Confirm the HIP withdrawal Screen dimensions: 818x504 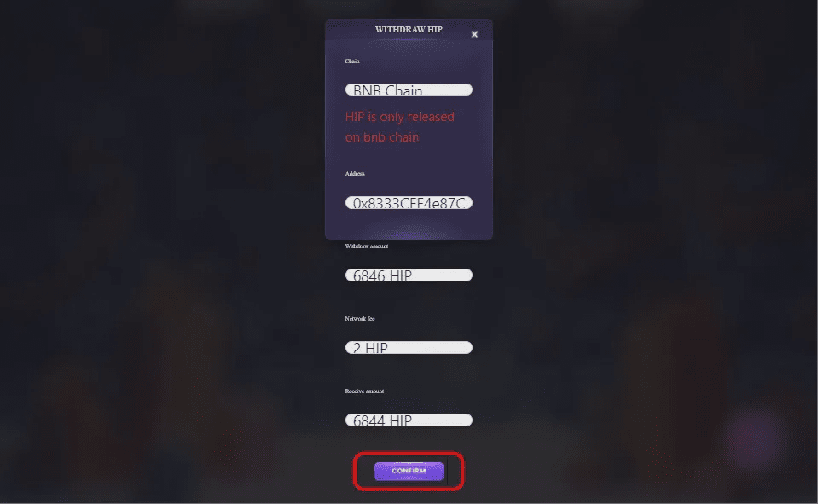click(409, 471)
